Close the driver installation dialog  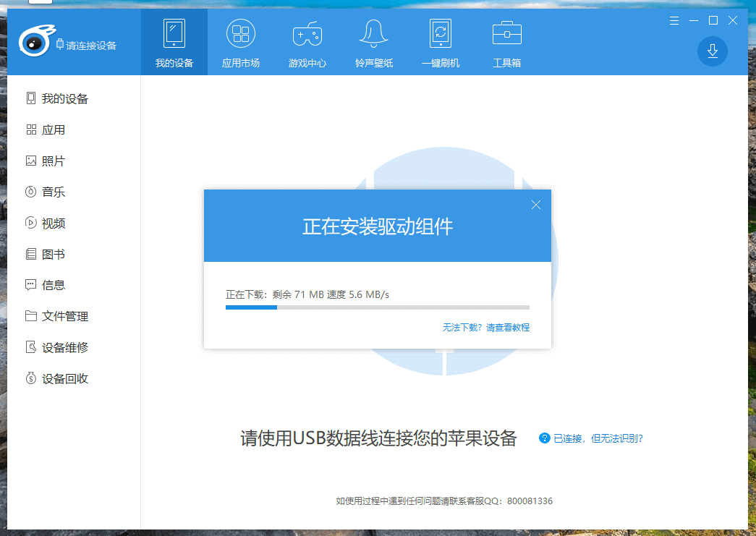point(536,205)
